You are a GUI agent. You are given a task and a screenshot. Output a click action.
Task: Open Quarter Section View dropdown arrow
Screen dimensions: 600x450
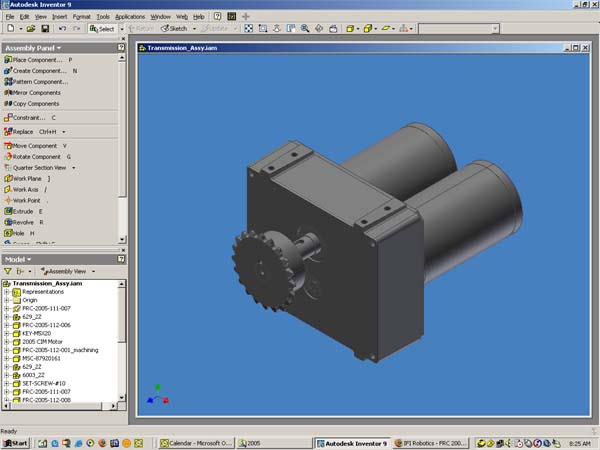(73, 168)
